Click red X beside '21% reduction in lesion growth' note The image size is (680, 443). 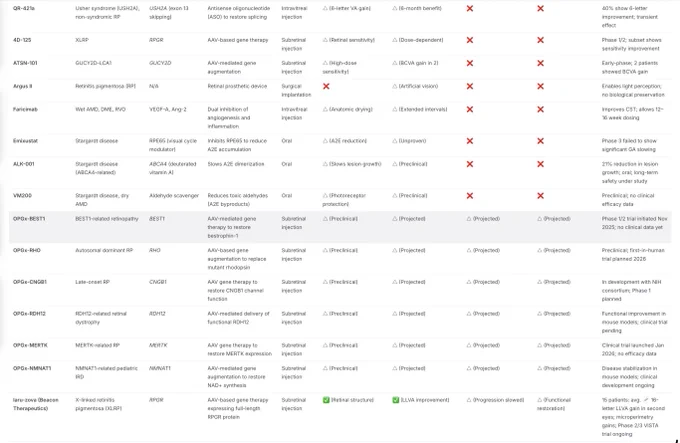540,164
